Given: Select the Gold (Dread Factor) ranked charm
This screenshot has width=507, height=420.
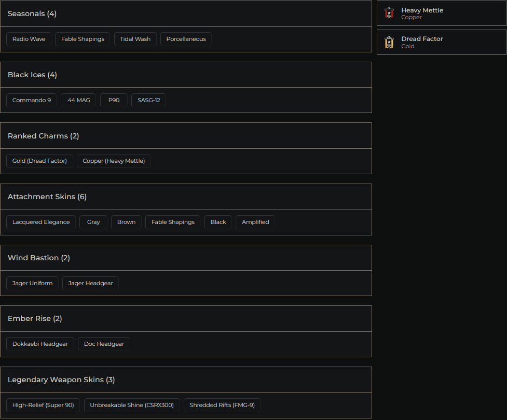Looking at the screenshot, I should (39, 161).
